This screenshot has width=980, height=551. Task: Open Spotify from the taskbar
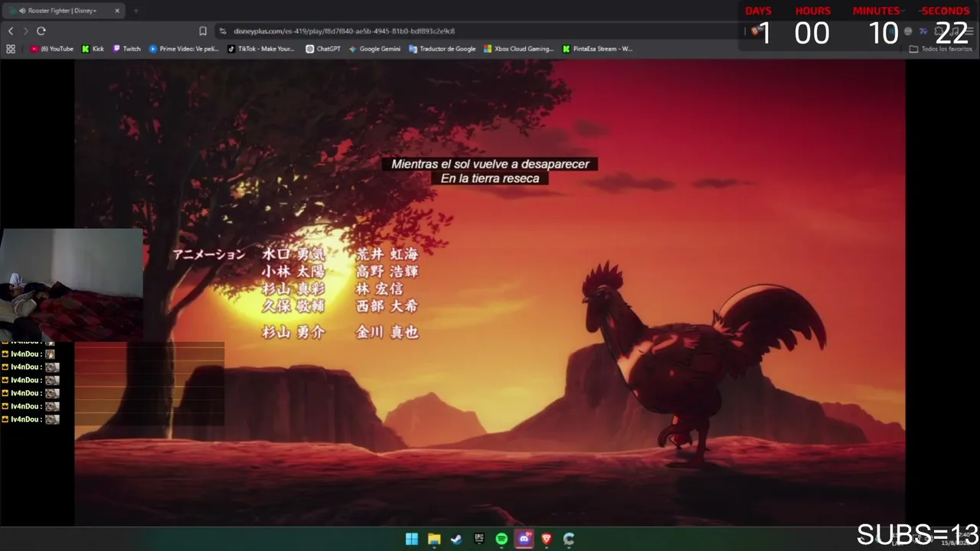tap(501, 539)
